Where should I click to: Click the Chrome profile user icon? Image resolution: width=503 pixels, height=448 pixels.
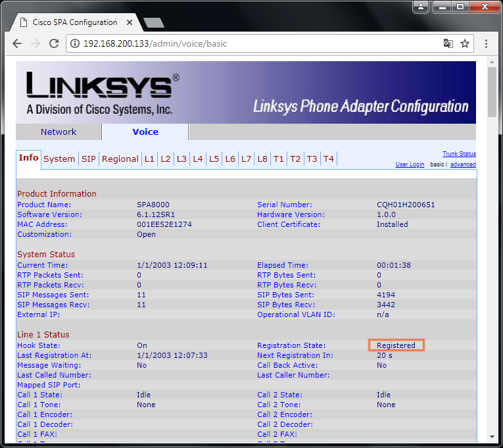click(x=421, y=7)
